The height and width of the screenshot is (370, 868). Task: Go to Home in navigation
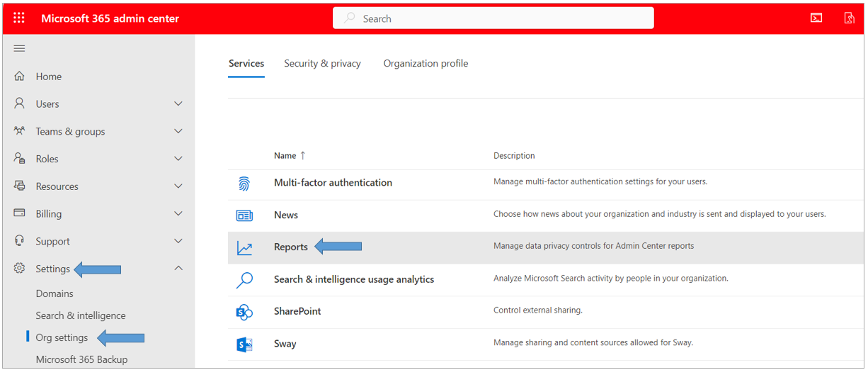tap(49, 77)
